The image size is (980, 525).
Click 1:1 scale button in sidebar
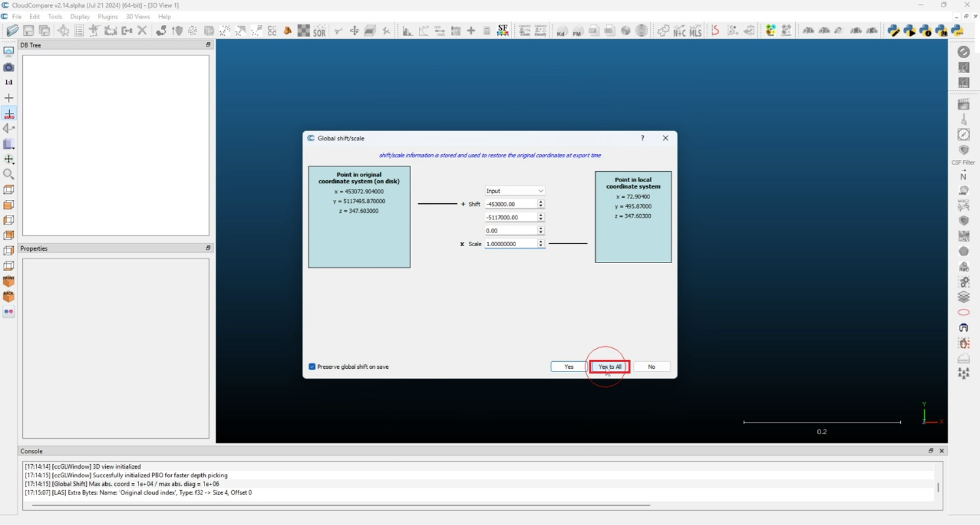8,83
